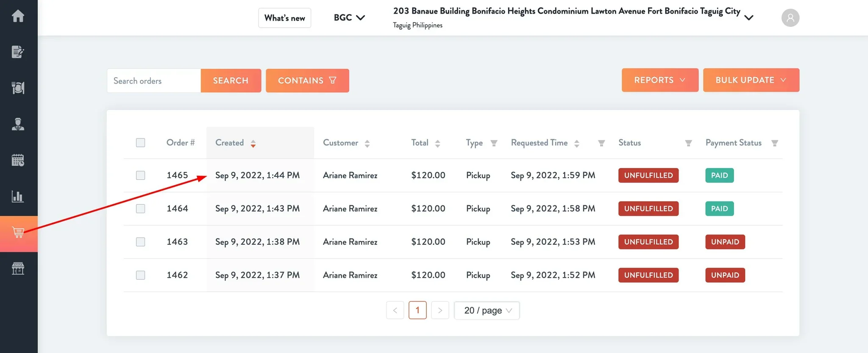
Task: Open the 20 / page size selector
Action: 487,310
